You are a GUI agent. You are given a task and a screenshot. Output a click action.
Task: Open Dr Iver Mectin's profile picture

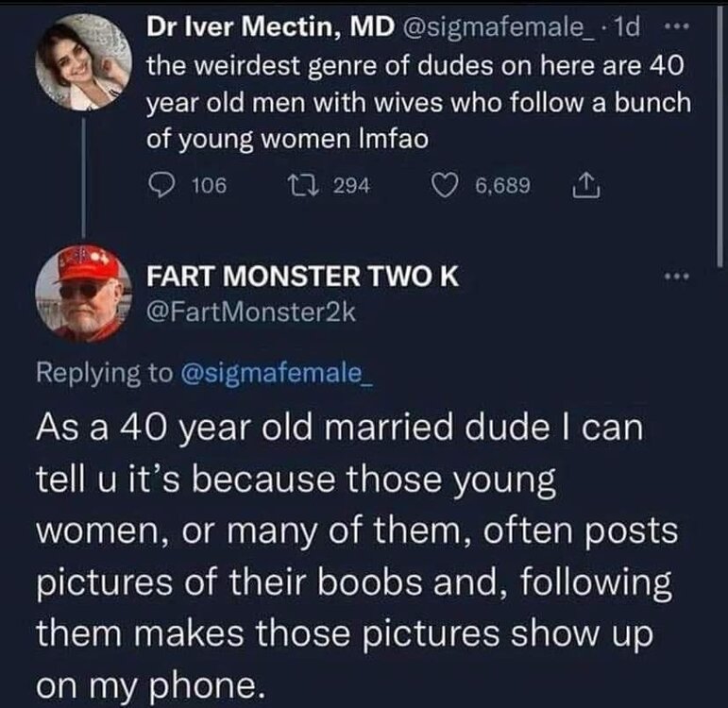point(82,62)
